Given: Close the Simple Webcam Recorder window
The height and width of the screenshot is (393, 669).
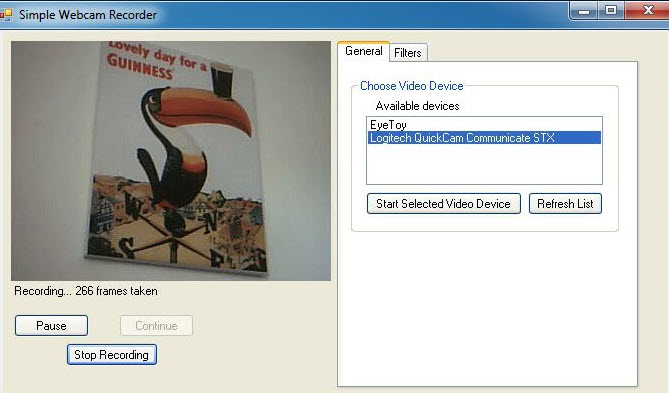Looking at the screenshot, I should (x=648, y=10).
